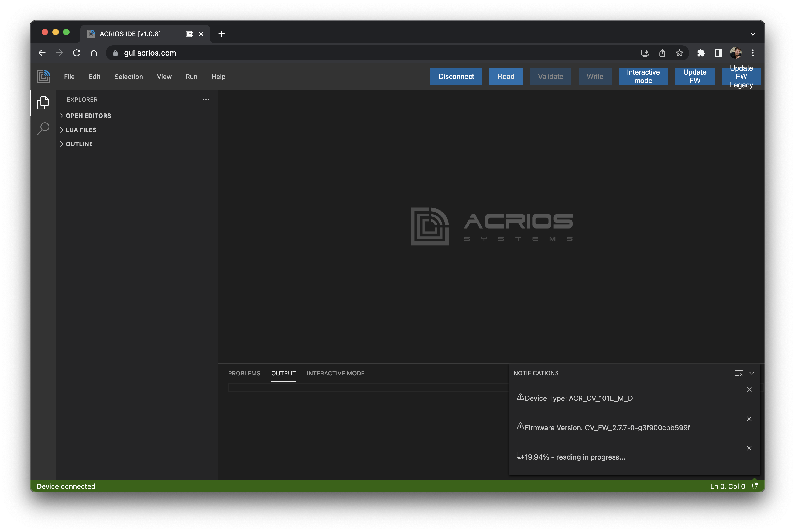Viewport: 795px width, 532px height.
Task: Click the 19.94% reading in progress text
Action: click(x=575, y=457)
